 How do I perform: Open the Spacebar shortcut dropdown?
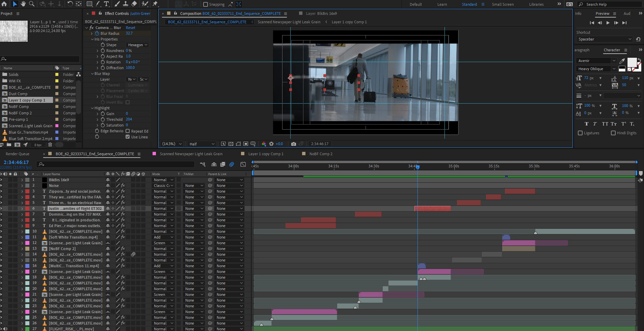[x=605, y=39]
